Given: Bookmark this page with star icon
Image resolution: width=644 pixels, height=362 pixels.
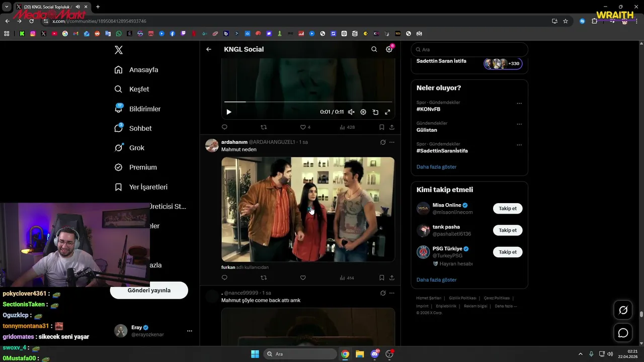Looking at the screenshot, I should click(566, 21).
